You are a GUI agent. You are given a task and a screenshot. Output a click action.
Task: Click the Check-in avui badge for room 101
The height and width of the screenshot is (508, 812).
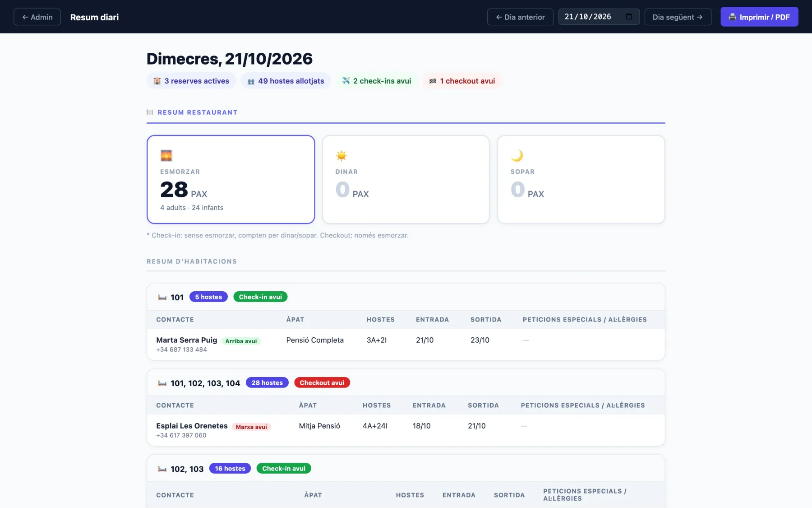(x=260, y=297)
